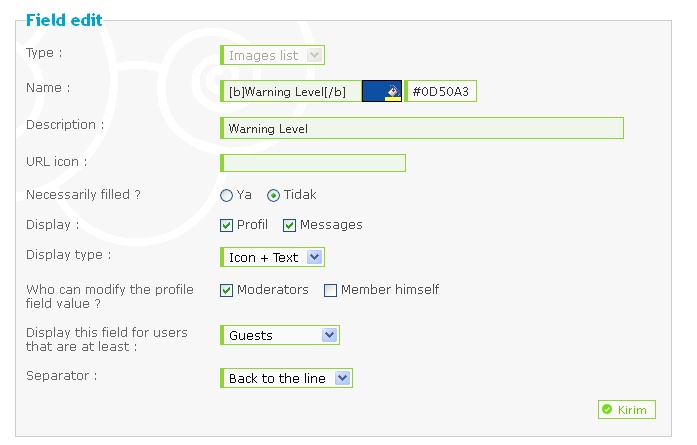Toggle the Messages display checkbox
697x445 pixels.
(x=289, y=225)
